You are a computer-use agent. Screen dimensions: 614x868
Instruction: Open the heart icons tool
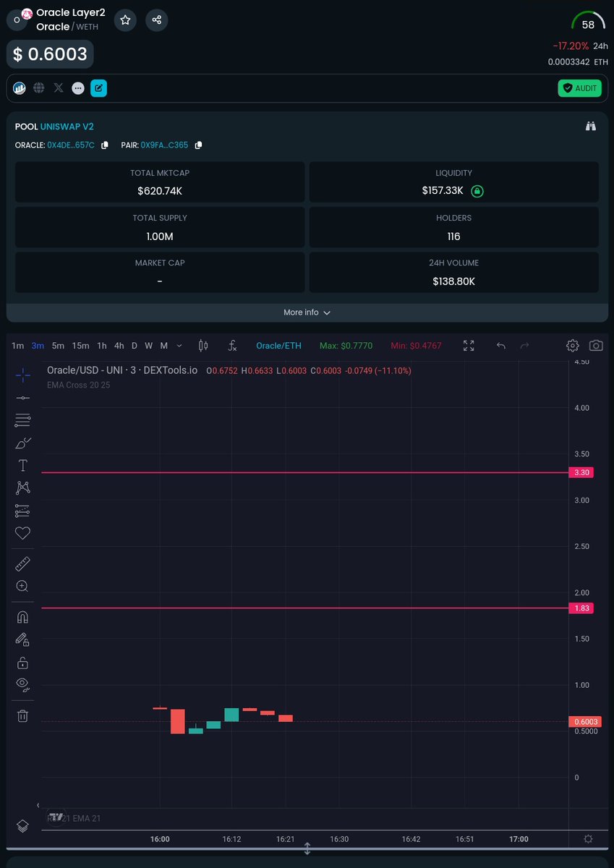pos(22,533)
